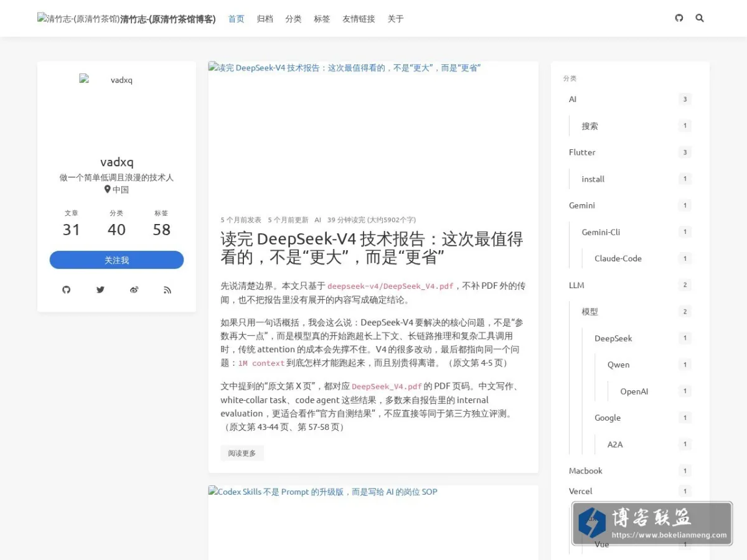Select Macbook category in sidebar
The width and height of the screenshot is (747, 560).
[630, 471]
